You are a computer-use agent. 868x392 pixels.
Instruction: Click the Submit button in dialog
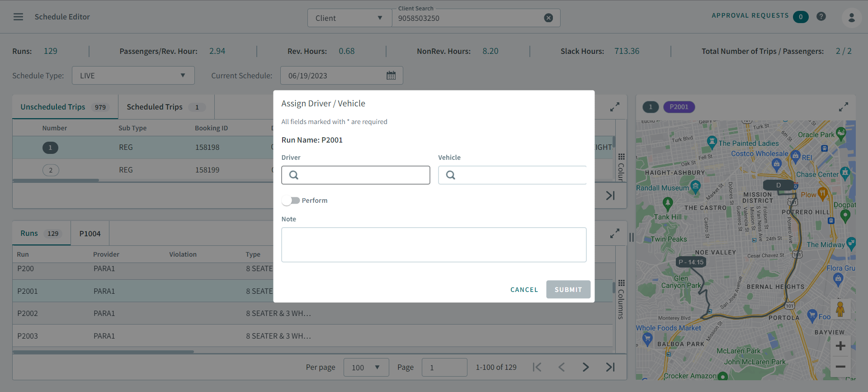[x=568, y=290]
